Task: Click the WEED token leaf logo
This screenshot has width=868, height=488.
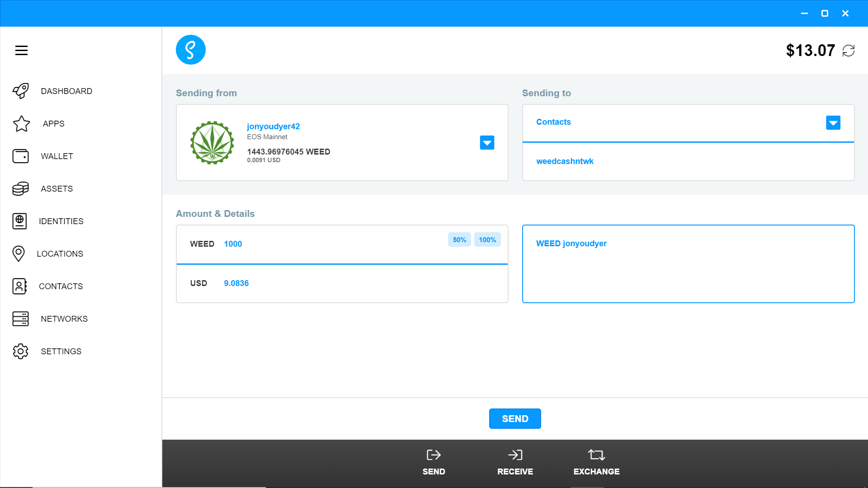Action: [x=212, y=143]
